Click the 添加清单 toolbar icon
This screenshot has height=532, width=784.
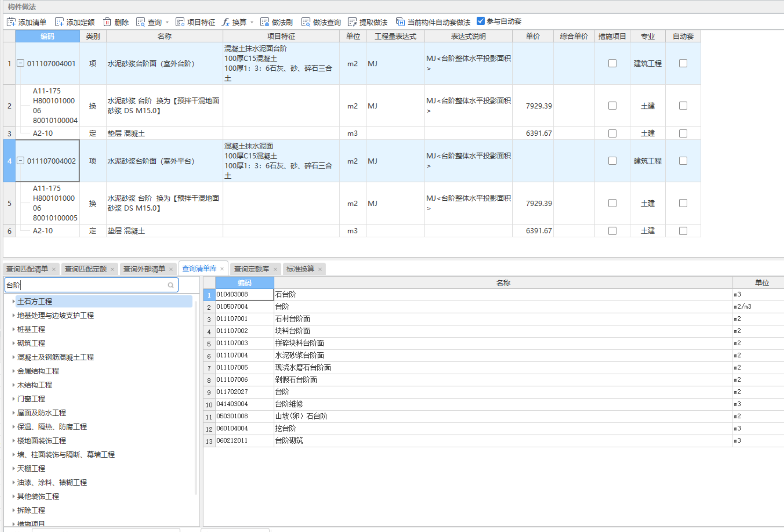[11, 22]
